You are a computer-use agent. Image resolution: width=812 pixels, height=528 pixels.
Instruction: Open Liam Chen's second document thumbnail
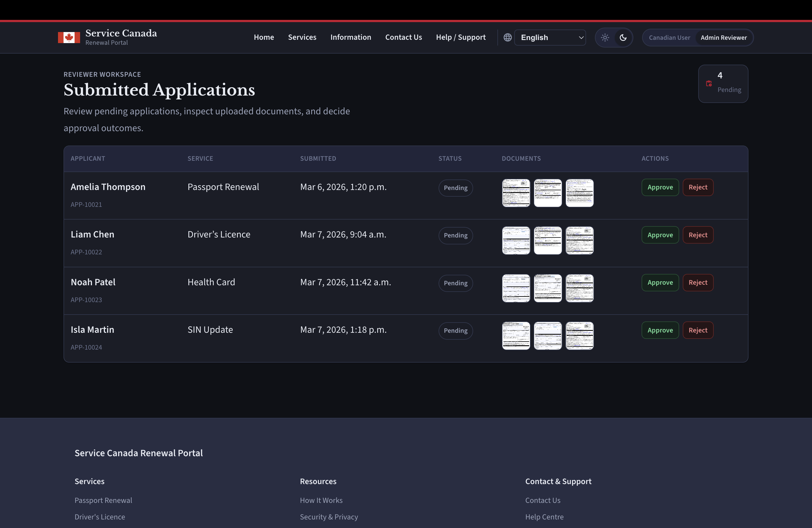pyautogui.click(x=548, y=241)
